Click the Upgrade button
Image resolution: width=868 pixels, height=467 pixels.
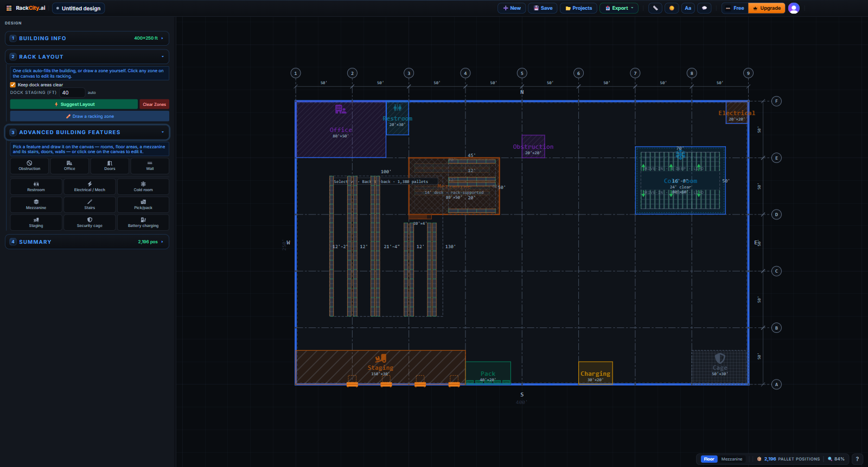coord(767,8)
